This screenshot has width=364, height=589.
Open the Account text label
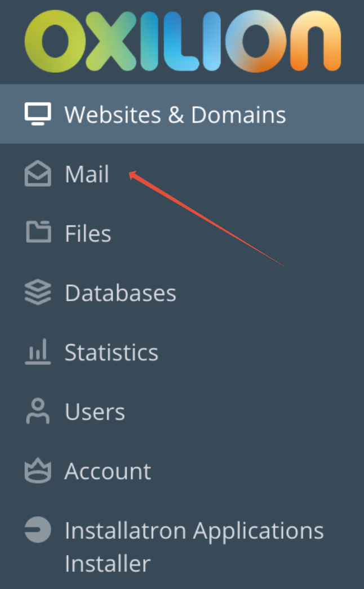click(x=108, y=471)
